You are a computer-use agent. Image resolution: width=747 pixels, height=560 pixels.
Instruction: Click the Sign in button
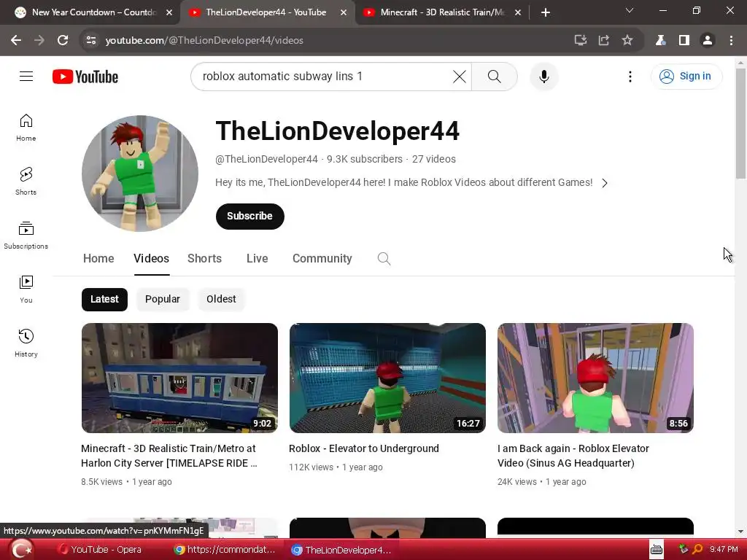686,76
